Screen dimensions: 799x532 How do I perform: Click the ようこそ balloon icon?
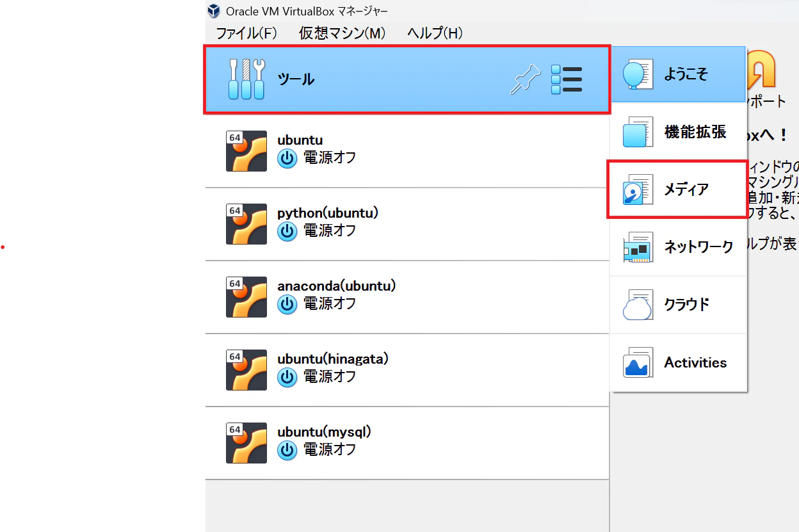638,74
